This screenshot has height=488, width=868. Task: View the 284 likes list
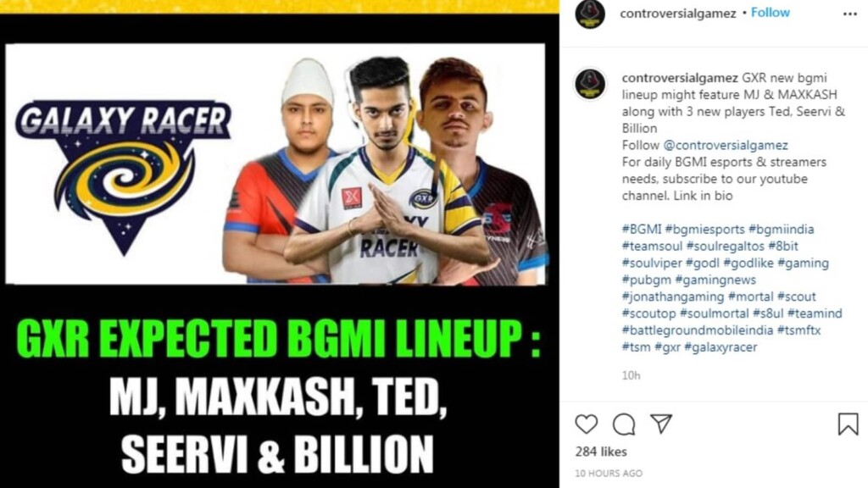click(x=601, y=452)
